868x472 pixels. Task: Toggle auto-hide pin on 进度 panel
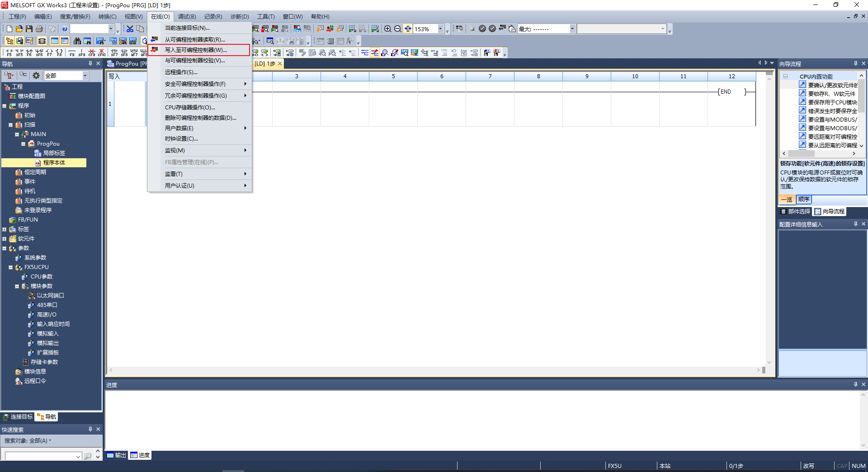coord(855,385)
